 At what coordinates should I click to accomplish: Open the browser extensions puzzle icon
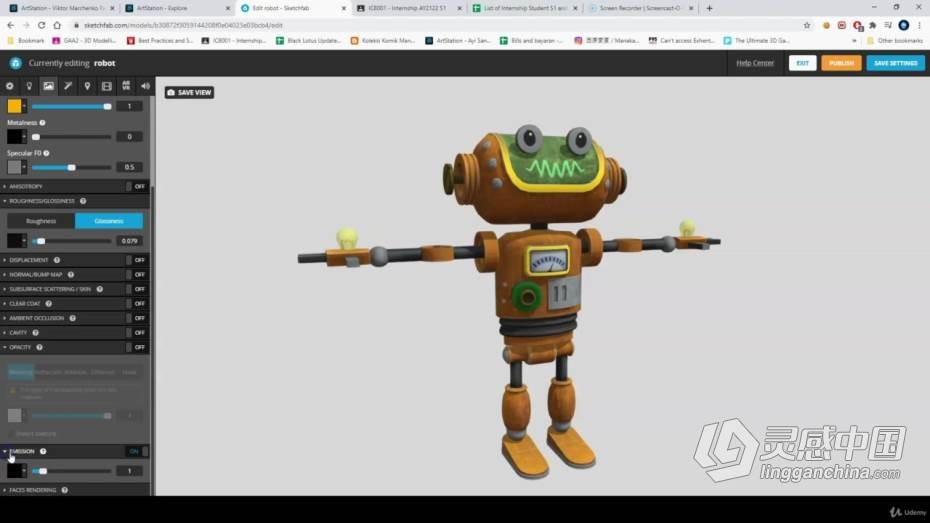[x=872, y=25]
